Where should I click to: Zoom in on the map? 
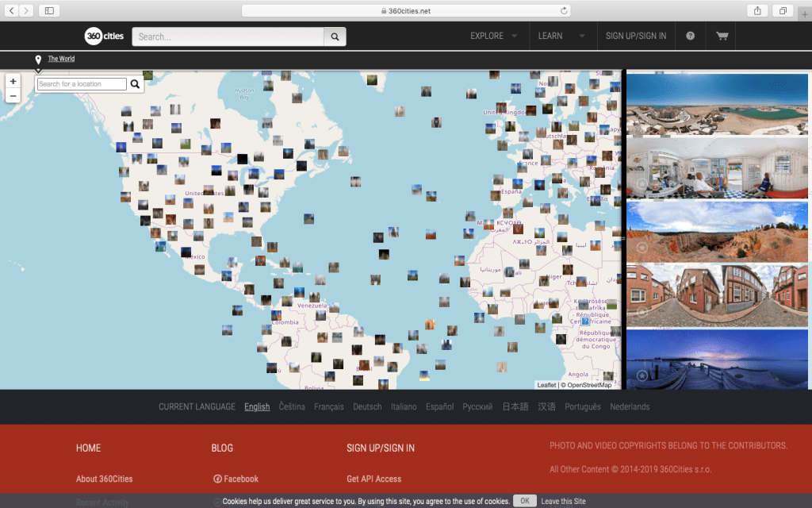point(13,81)
